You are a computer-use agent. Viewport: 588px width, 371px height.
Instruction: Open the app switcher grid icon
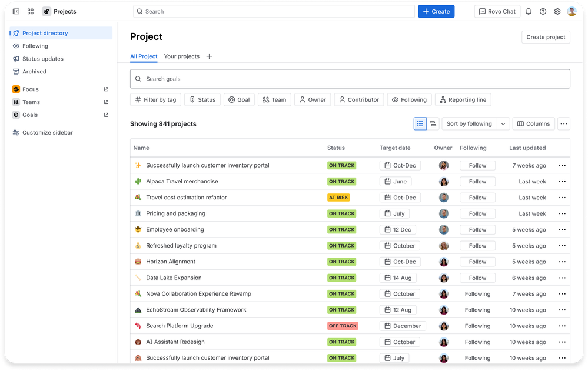31,11
